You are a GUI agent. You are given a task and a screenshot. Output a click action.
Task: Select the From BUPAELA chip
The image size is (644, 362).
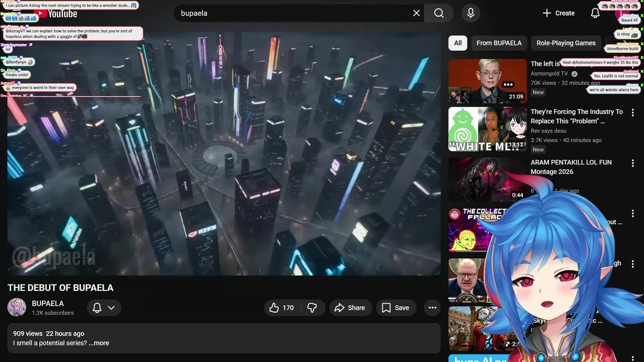[x=499, y=43]
